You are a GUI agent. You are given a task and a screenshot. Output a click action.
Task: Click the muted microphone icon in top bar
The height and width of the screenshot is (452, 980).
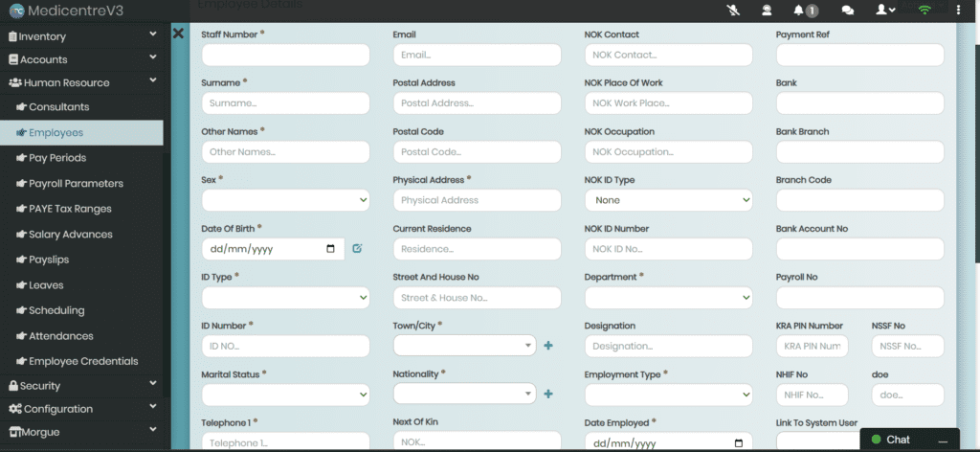tap(734, 10)
